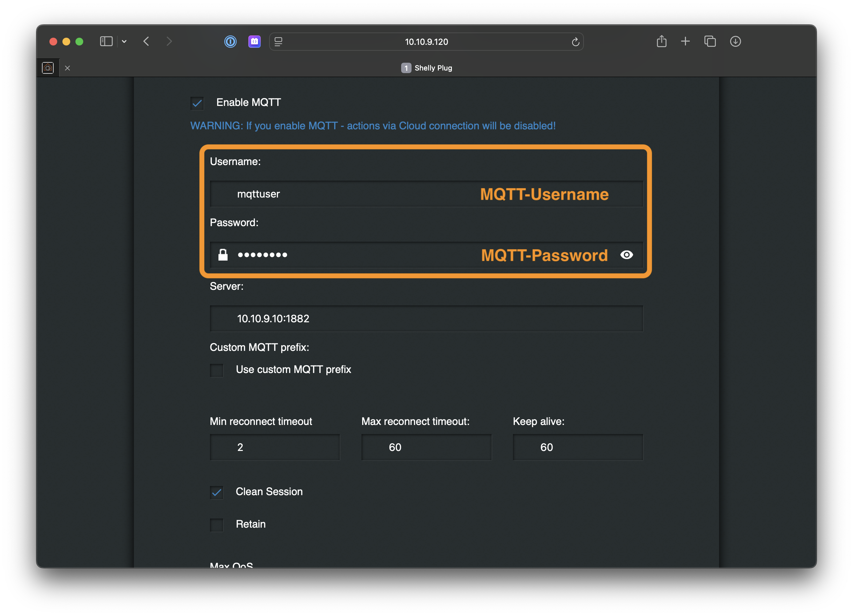This screenshot has height=616, width=853.
Task: Click into the Username field containing mqttuser
Action: (426, 194)
